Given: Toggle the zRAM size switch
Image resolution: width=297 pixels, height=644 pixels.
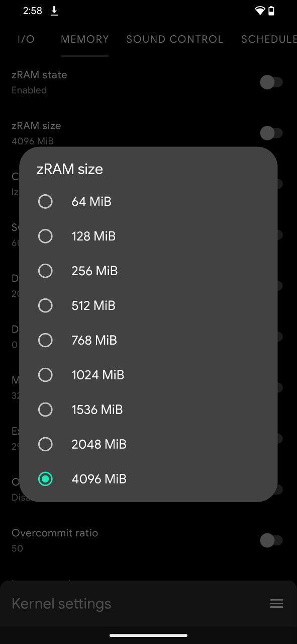Looking at the screenshot, I should click(271, 133).
